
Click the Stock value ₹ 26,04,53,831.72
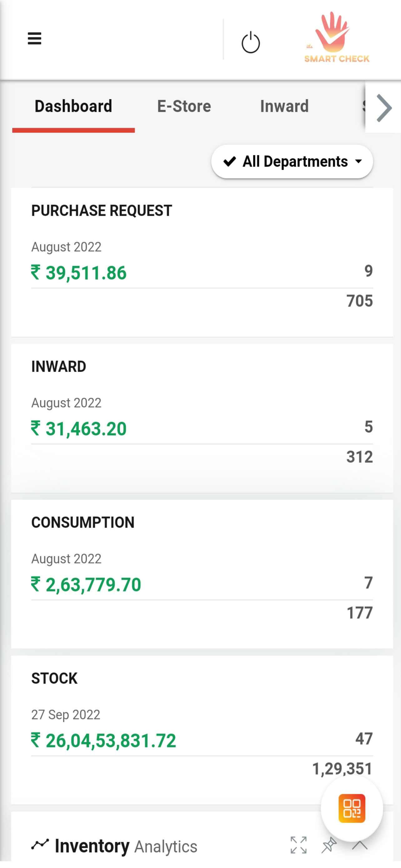(103, 740)
